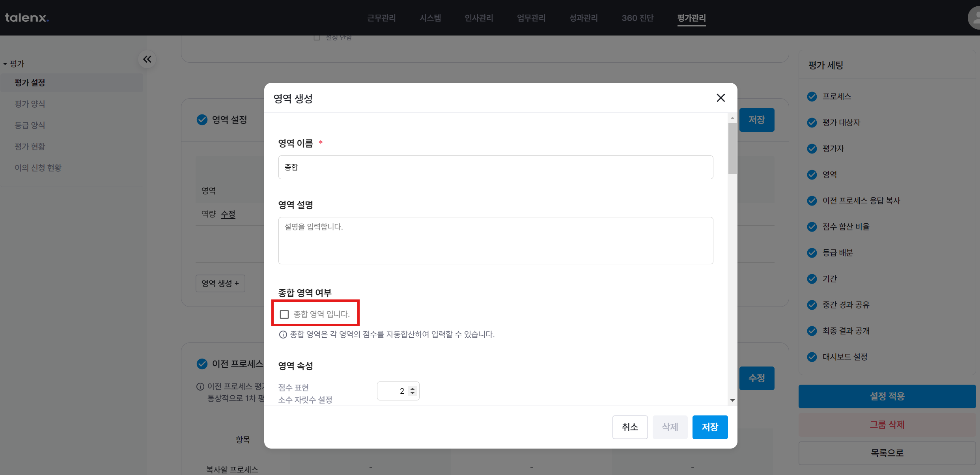Screen dimensions: 980x475
Task: Enable the 종합 영역 입니다 checkbox
Action: pos(284,314)
